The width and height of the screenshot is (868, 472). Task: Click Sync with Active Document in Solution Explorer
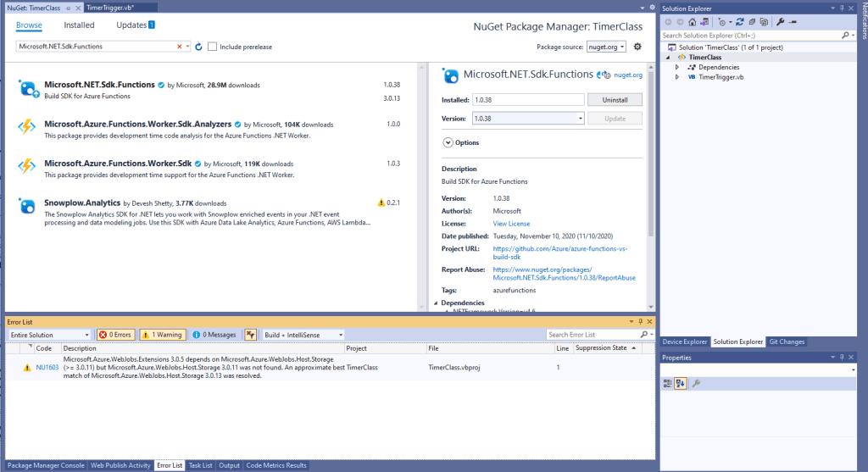738,21
